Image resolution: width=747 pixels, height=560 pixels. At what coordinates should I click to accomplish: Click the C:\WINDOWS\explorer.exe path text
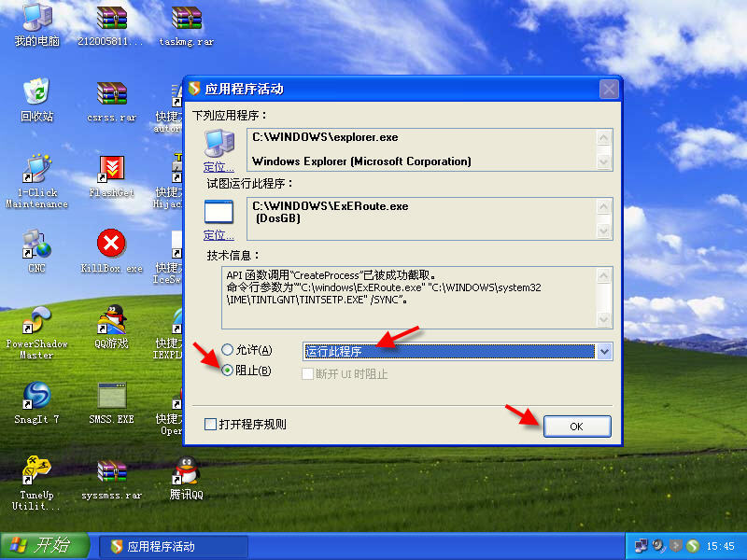click(325, 137)
